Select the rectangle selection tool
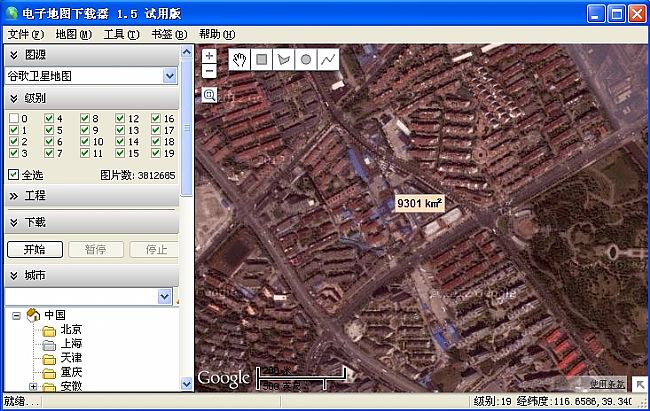 [262, 60]
